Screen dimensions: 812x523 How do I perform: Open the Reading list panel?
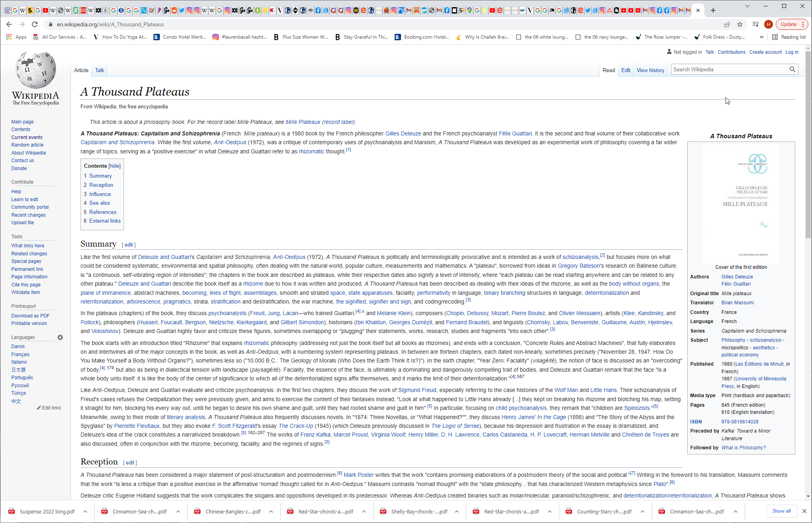point(789,37)
